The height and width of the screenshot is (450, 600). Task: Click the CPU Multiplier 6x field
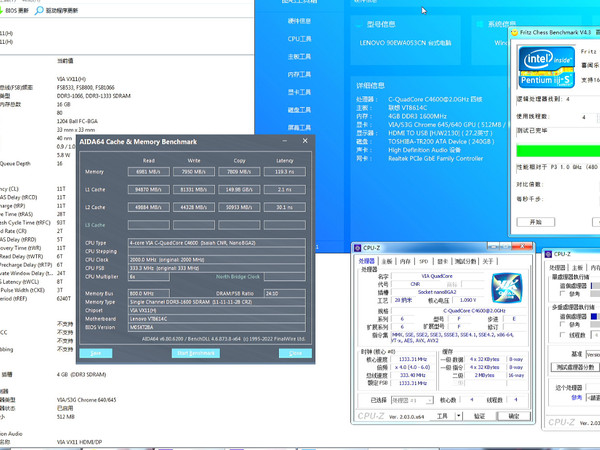(148, 276)
